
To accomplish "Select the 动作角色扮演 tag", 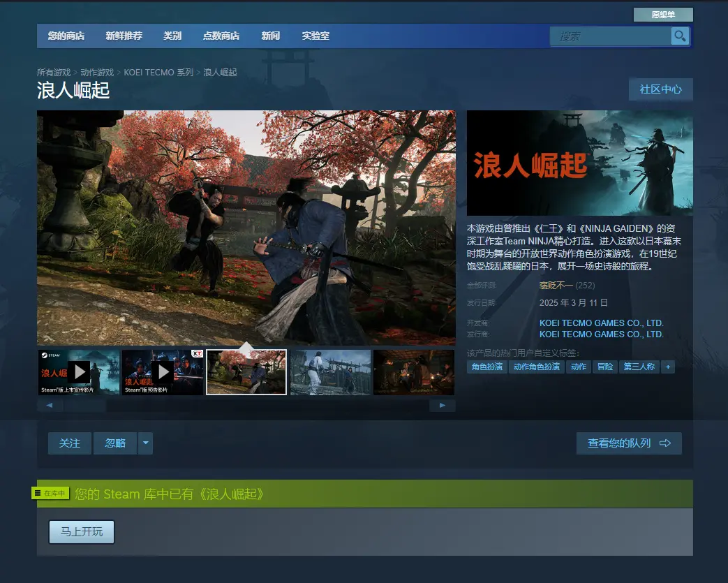I will coord(537,367).
